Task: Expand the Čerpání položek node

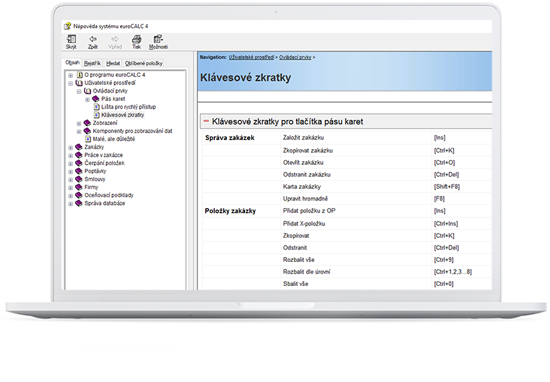Action: tap(71, 164)
